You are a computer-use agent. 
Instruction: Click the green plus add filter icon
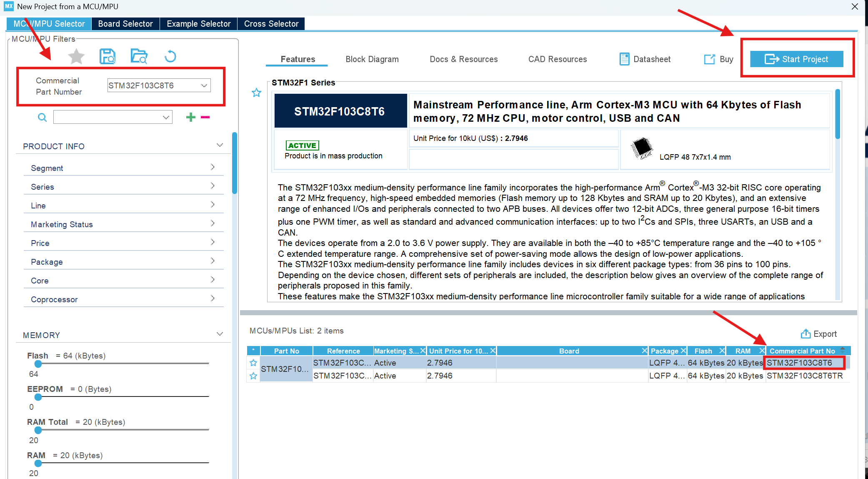191,117
